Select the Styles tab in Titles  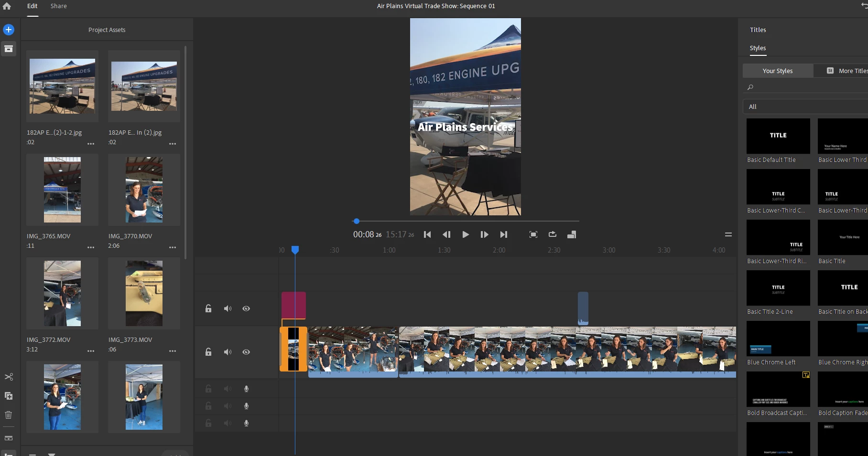[x=758, y=48]
